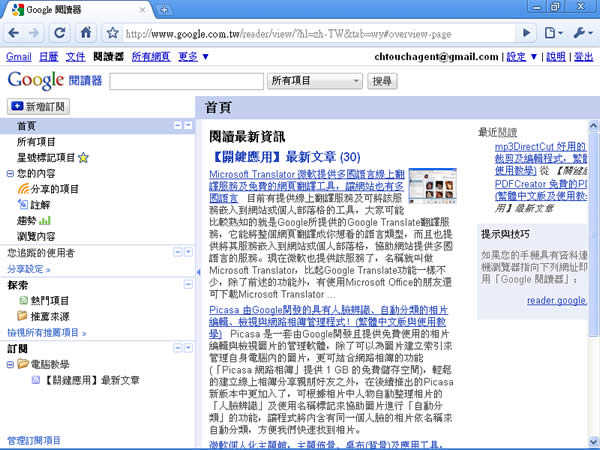Open 【關鍵應用】最新文章 subscription in sidebar
600x450 pixels.
pos(92,380)
